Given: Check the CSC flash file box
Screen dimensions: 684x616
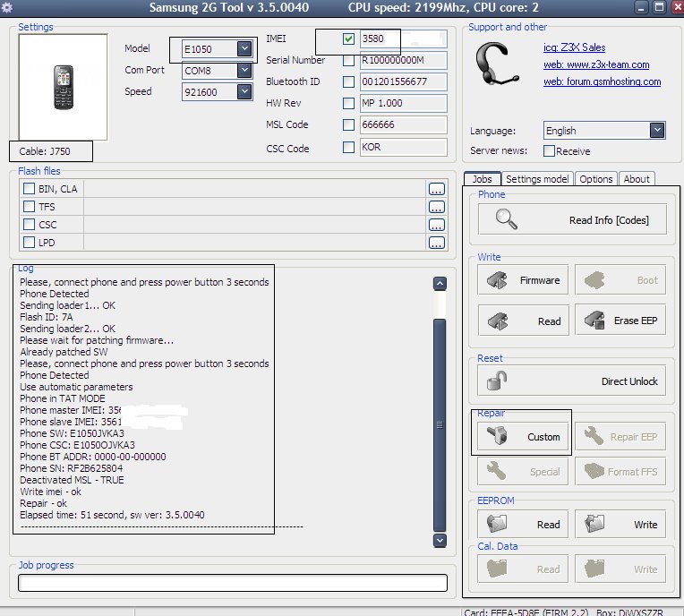Looking at the screenshot, I should 29,224.
